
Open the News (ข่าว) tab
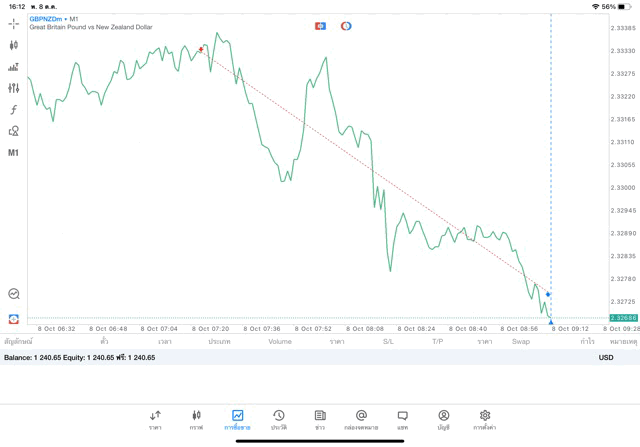pyautogui.click(x=319, y=419)
